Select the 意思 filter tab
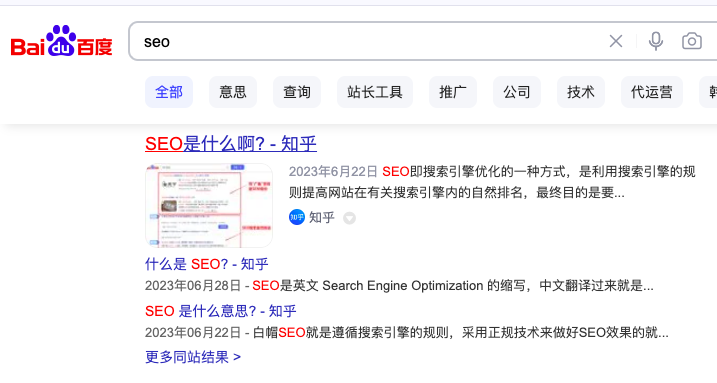 pyautogui.click(x=233, y=92)
